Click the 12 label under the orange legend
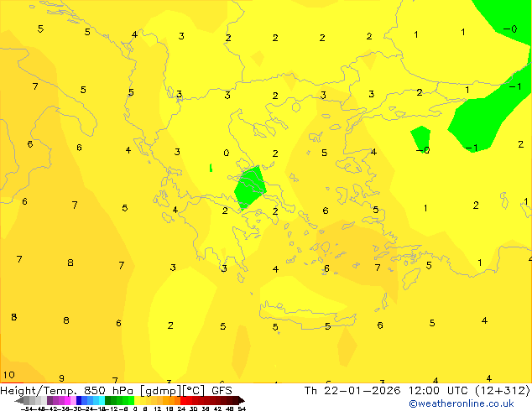Viewport: 532px width, 411px height. coord(158,408)
